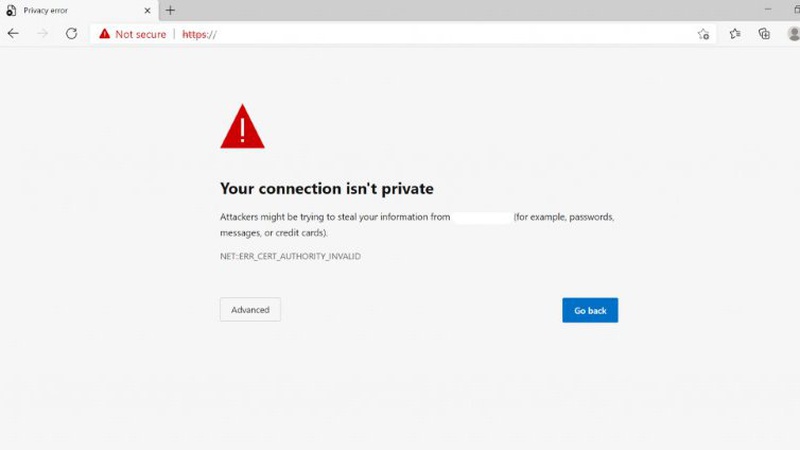Open the Collections icon

tap(764, 34)
